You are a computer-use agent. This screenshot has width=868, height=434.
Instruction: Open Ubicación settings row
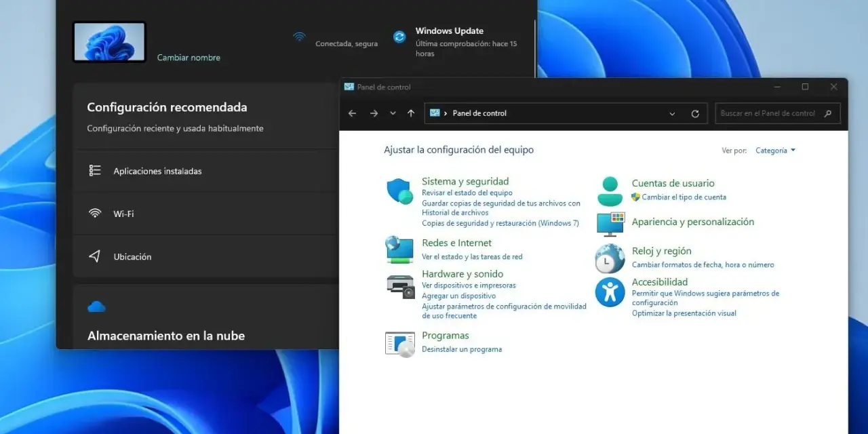pos(206,256)
